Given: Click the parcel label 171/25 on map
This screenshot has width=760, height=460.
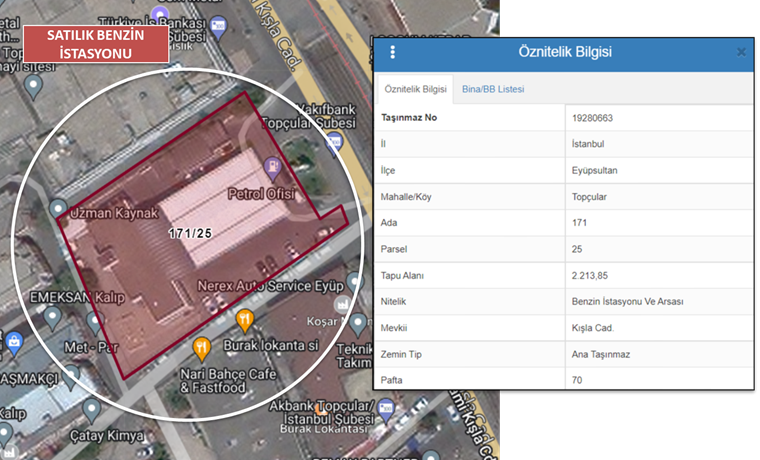Looking at the screenshot, I should tap(190, 233).
